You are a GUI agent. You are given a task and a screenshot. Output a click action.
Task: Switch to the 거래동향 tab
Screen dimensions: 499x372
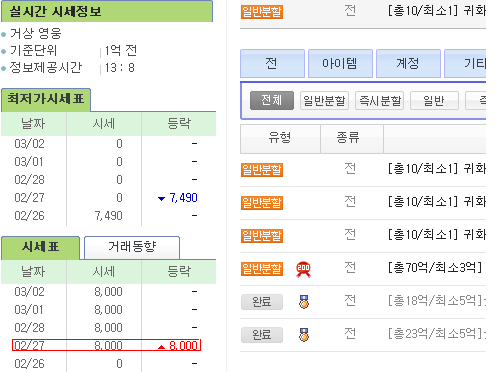click(132, 247)
